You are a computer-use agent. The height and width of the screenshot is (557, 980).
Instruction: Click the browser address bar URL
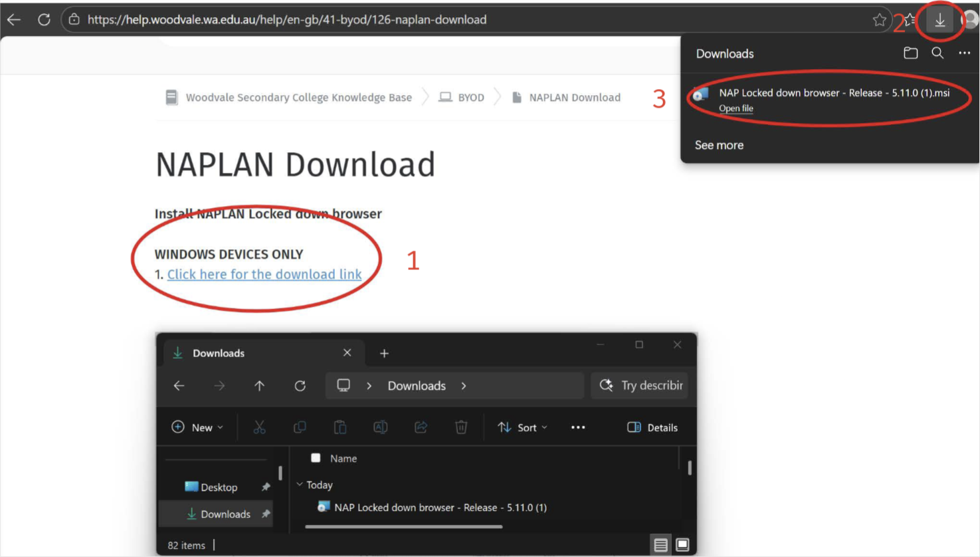[x=287, y=20]
